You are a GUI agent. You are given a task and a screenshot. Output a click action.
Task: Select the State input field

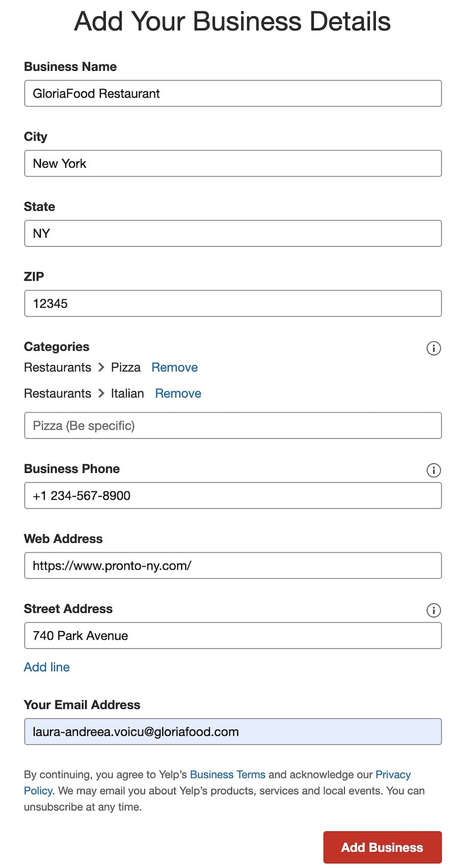233,233
